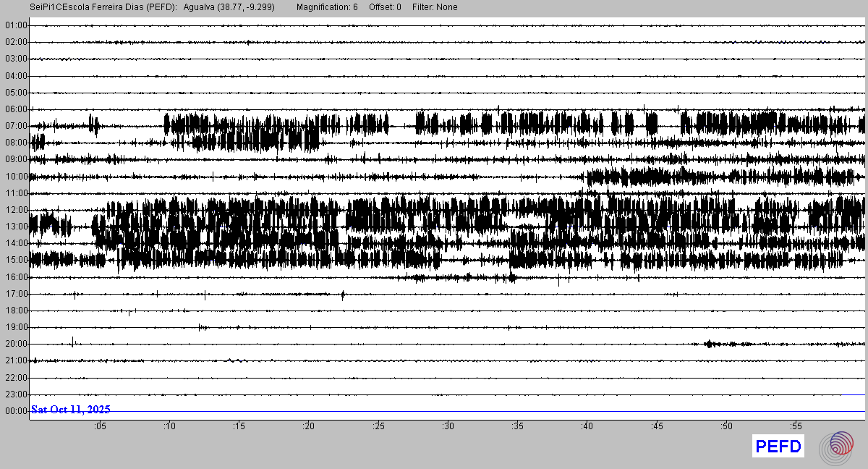Click the Escola Ferreira Dias station title
This screenshot has width=868, height=469.
103,7
